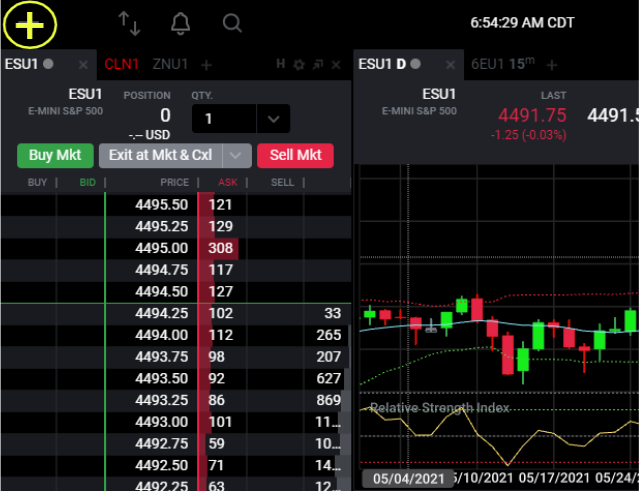Click sell cell 265 at 4494.00

click(329, 335)
